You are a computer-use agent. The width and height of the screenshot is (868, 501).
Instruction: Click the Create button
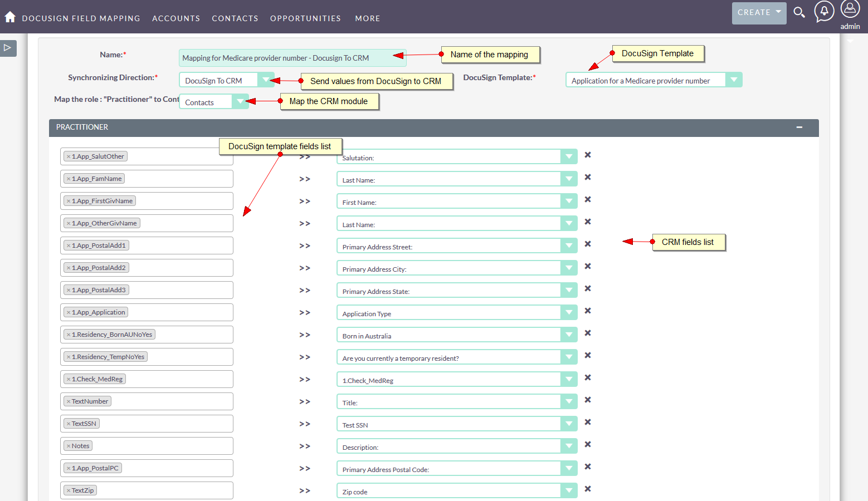[759, 13]
